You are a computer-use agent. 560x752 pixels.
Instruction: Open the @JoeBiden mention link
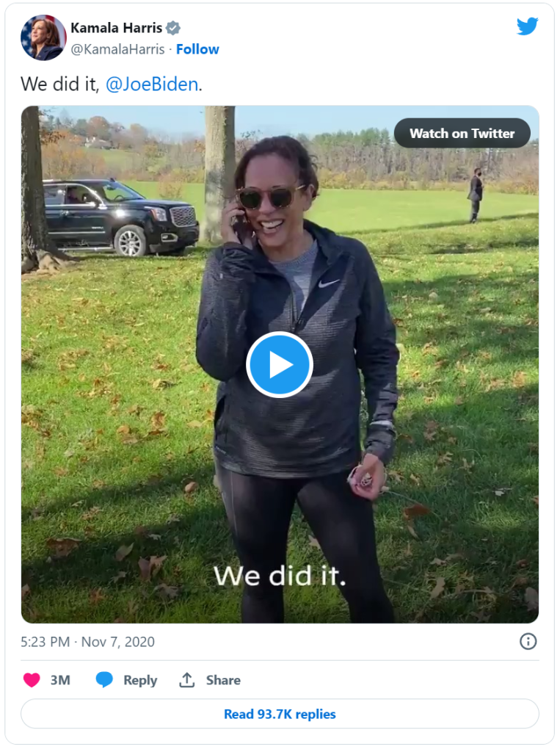[152, 84]
